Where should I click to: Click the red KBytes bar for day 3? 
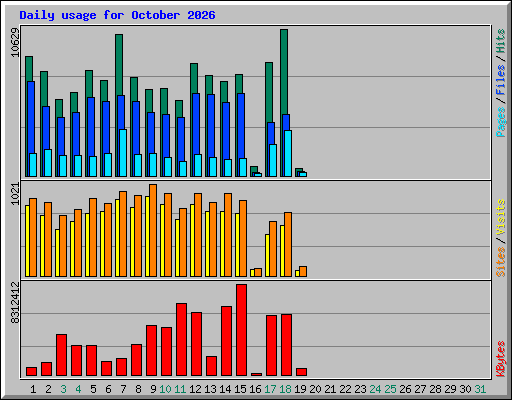(x=61, y=355)
